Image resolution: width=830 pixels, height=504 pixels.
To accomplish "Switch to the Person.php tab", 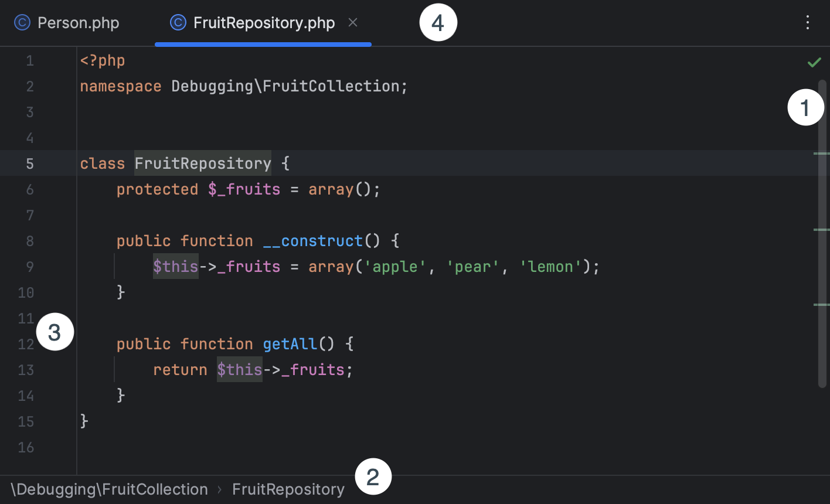I will (x=78, y=22).
